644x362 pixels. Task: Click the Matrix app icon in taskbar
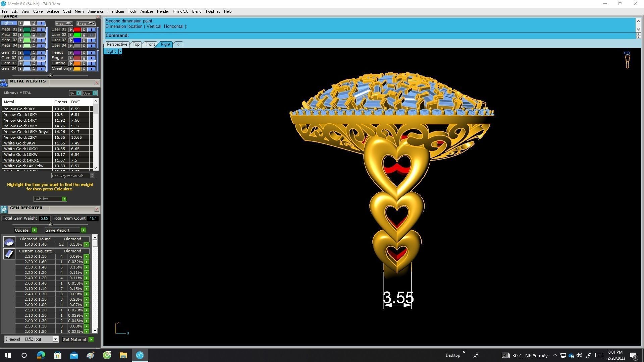(x=140, y=355)
